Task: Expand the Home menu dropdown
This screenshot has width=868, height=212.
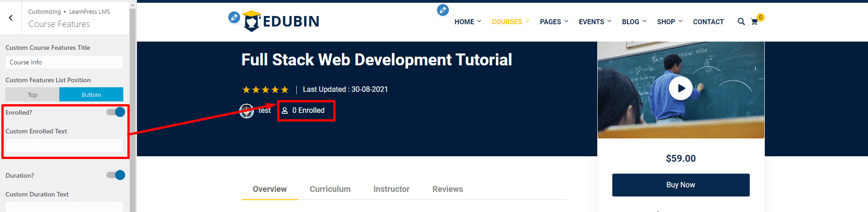Action: [x=468, y=21]
